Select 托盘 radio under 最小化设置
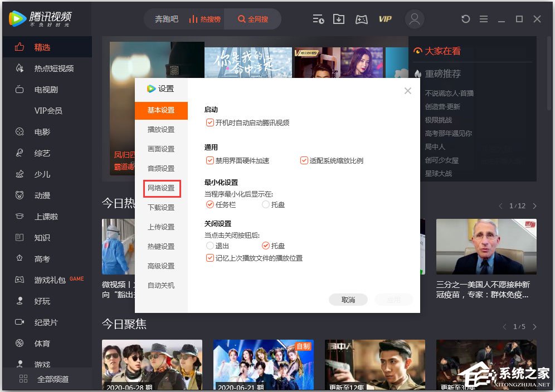The width and height of the screenshot is (555, 392). pos(266,204)
